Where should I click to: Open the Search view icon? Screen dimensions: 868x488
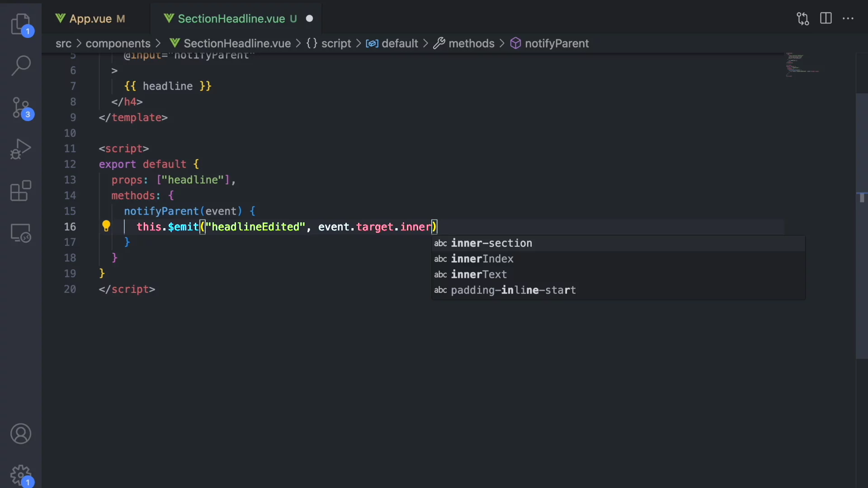[x=21, y=66]
